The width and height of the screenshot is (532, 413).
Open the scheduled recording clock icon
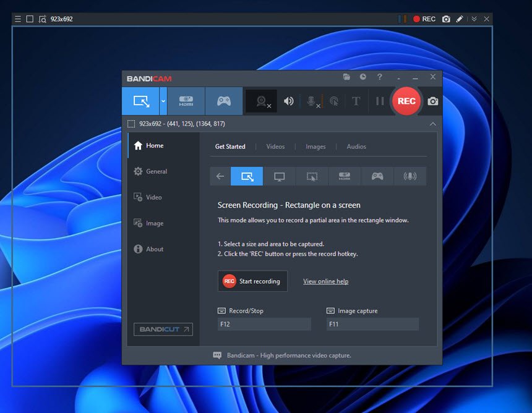tap(363, 77)
